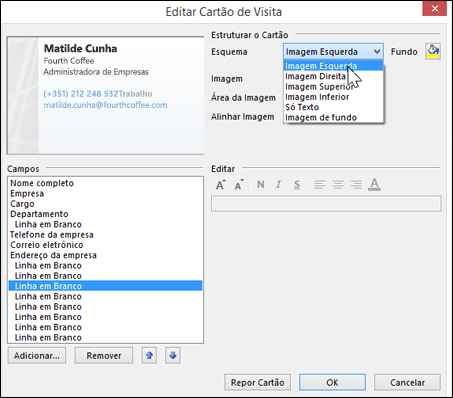Image resolution: width=453 pixels, height=398 pixels.
Task: Open the Fundo background color picker
Action: 433,51
